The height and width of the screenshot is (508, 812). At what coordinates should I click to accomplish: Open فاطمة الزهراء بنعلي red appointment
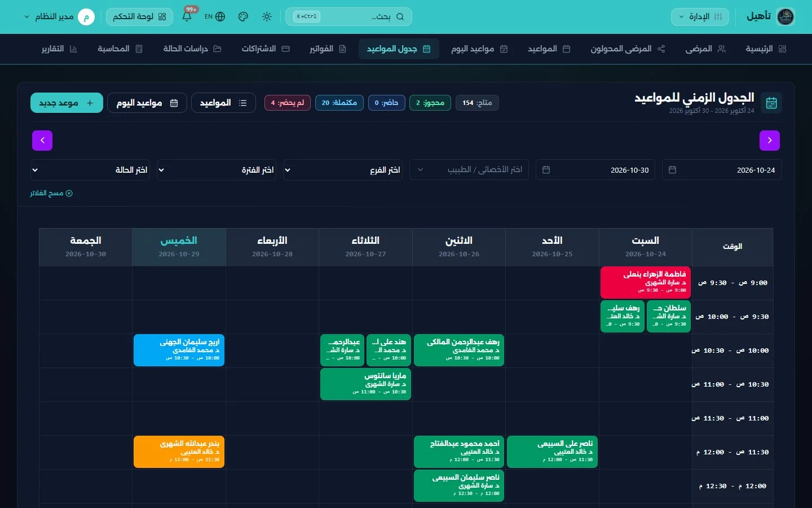coord(646,282)
